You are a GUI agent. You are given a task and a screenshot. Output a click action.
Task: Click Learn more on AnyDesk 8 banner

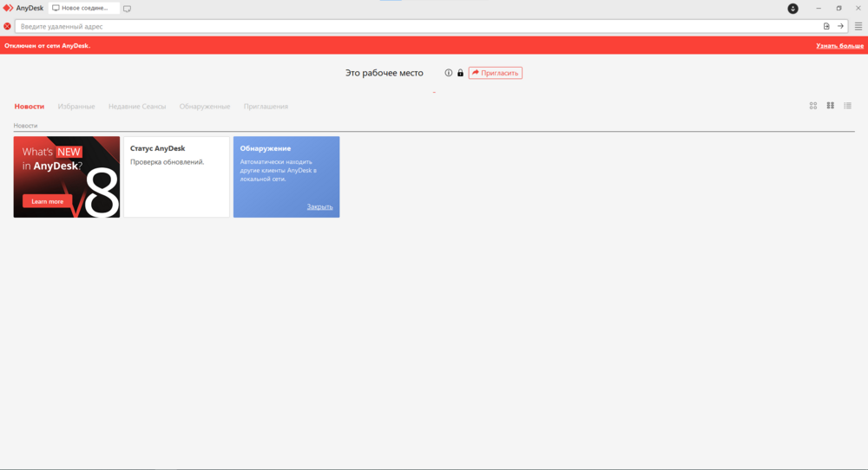47,201
